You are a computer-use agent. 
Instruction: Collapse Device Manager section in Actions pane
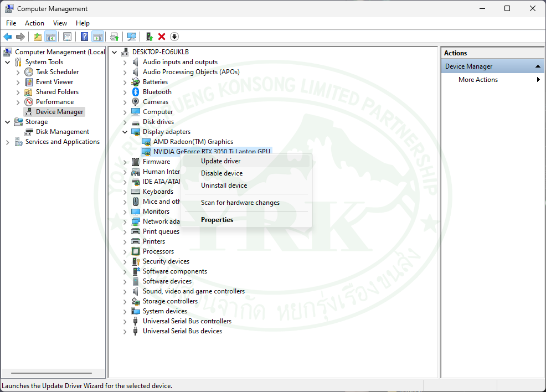coord(538,66)
